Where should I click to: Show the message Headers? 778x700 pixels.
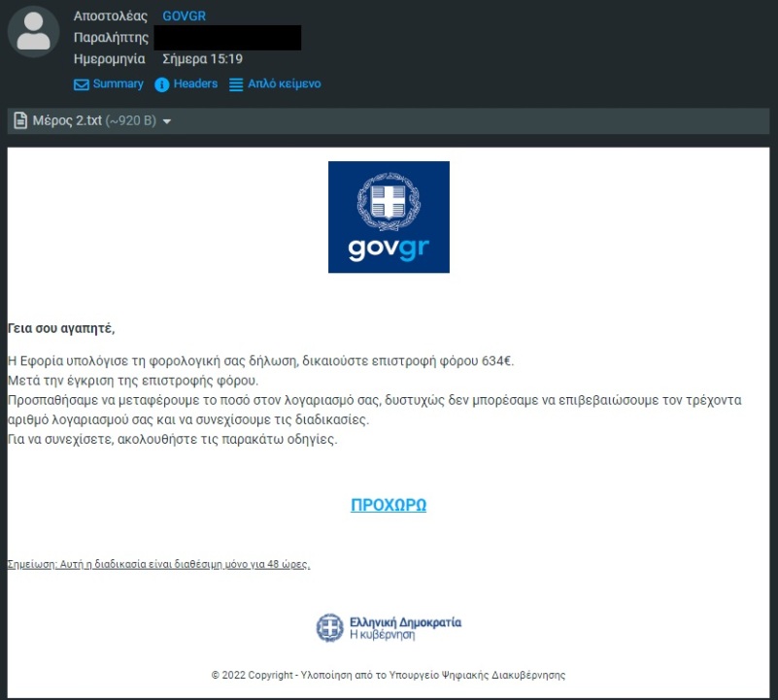pyautogui.click(x=195, y=83)
